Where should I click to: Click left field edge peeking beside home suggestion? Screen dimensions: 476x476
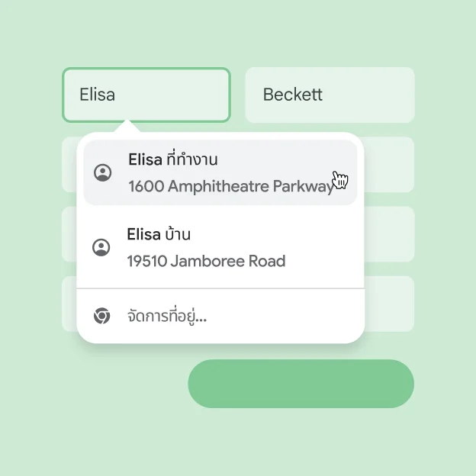tap(69, 234)
